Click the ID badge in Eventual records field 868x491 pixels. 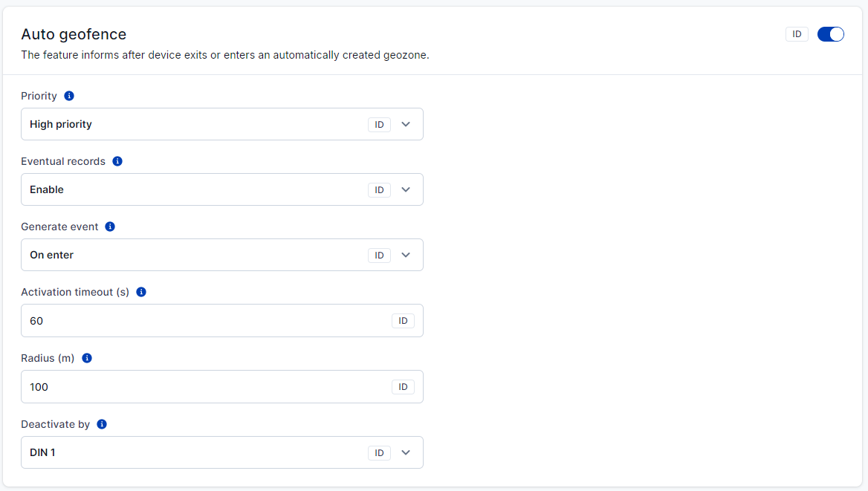pos(379,190)
